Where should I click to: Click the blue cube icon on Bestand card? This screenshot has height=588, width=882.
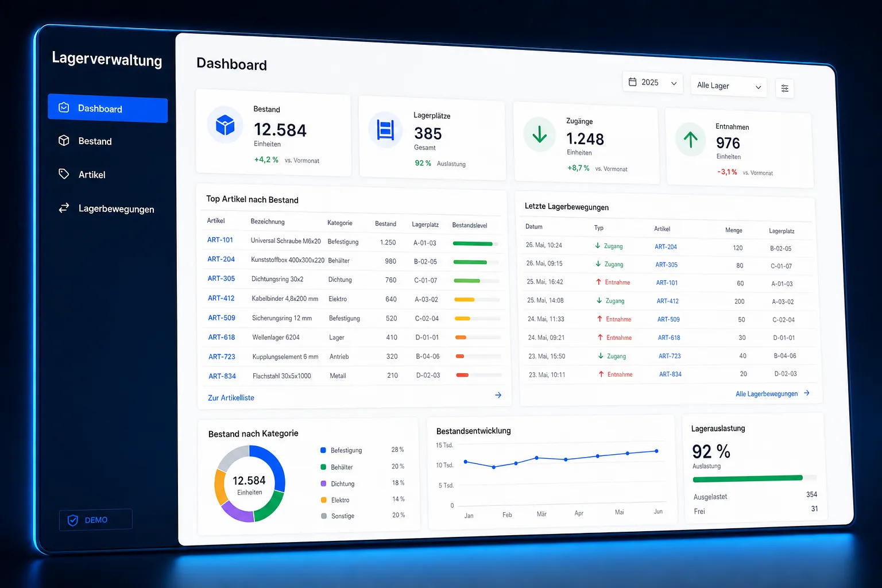tap(225, 125)
